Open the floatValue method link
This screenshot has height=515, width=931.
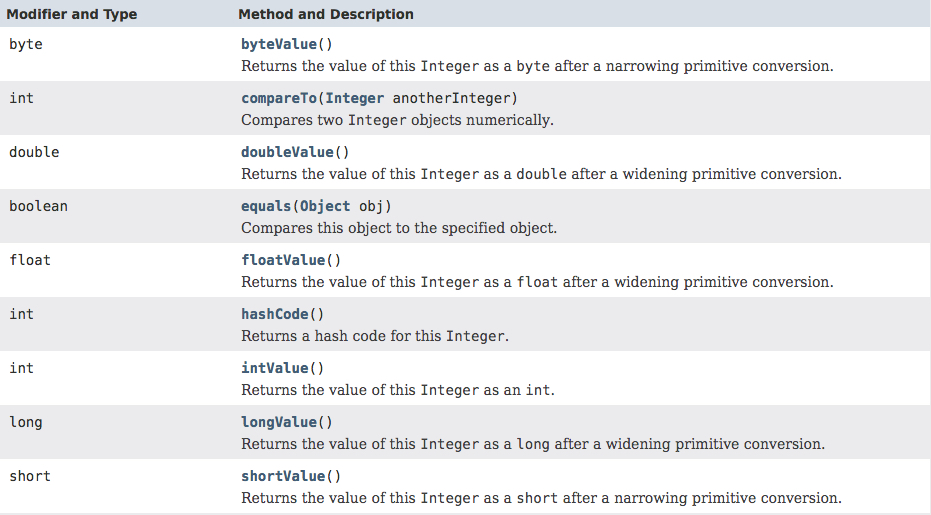coord(282,260)
